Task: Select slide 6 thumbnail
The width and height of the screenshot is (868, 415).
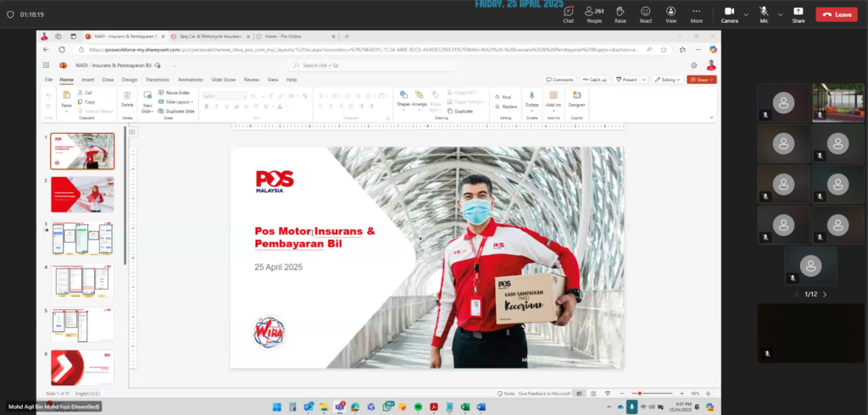Action: coord(82,368)
